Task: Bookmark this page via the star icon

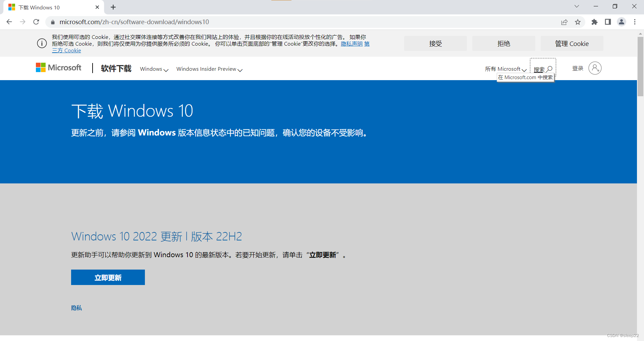Action: (578, 22)
